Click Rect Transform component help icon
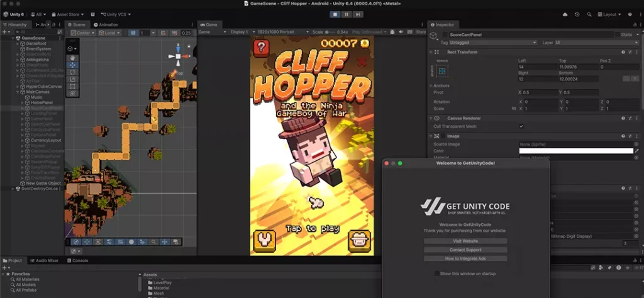The height and width of the screenshot is (298, 644). (623, 52)
